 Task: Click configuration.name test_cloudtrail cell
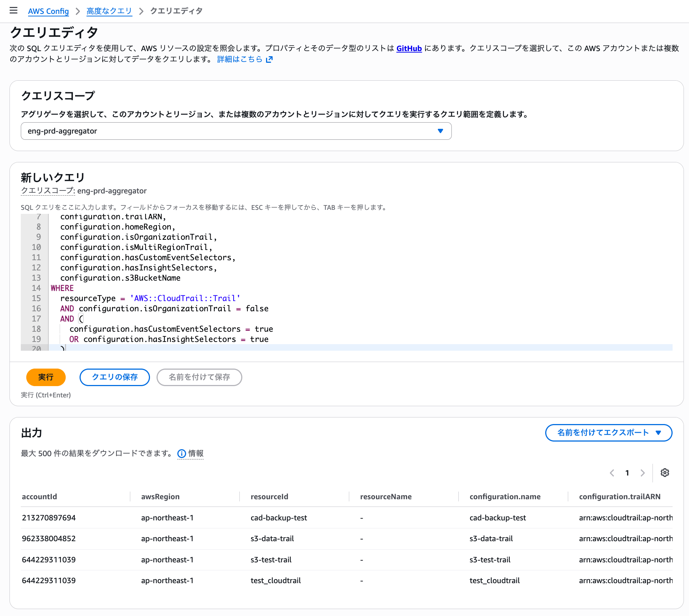[x=494, y=580]
